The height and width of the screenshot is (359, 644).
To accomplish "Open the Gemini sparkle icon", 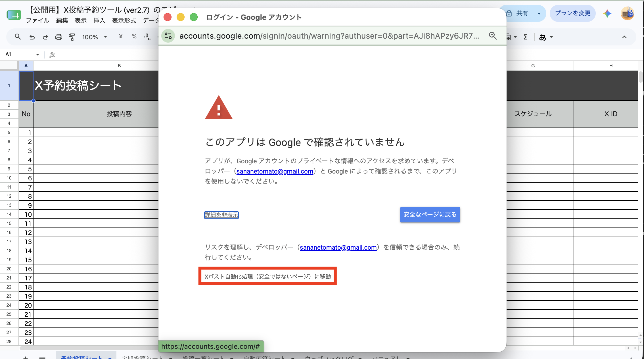I will [x=607, y=13].
